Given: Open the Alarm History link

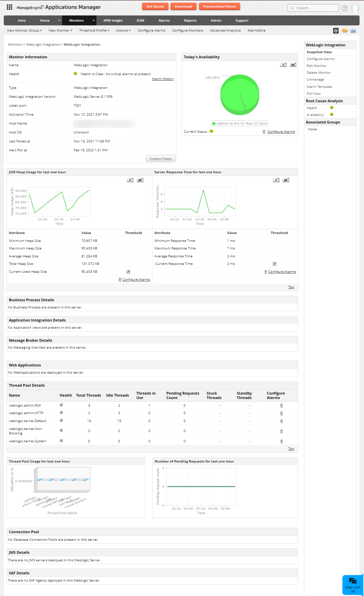Looking at the screenshot, I should (x=163, y=79).
